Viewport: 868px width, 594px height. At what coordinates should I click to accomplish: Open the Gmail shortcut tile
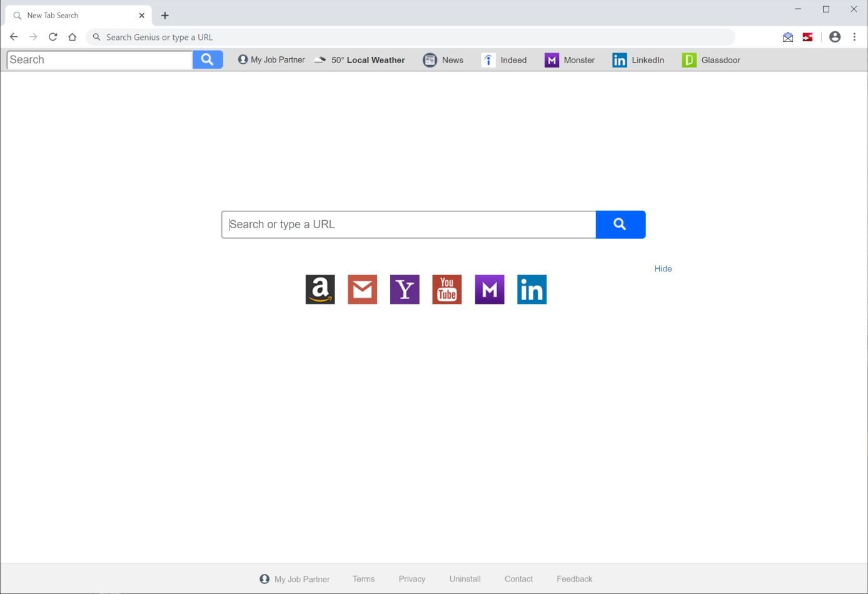click(x=363, y=289)
